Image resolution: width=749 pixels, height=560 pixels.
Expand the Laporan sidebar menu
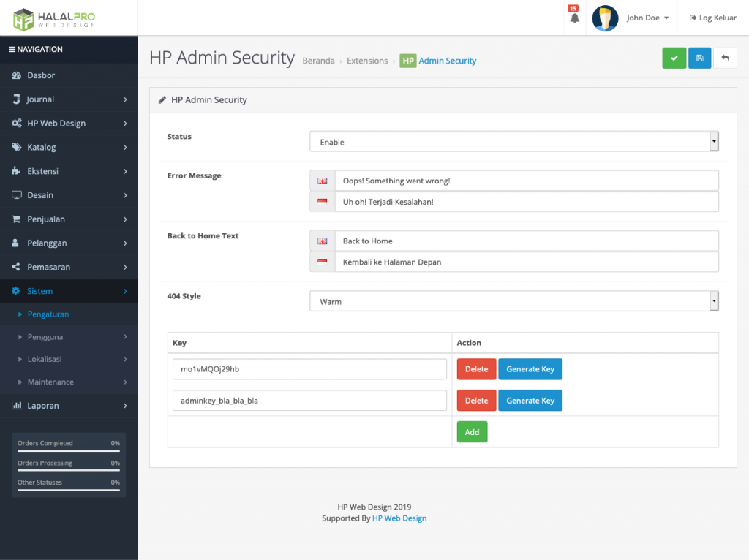69,406
